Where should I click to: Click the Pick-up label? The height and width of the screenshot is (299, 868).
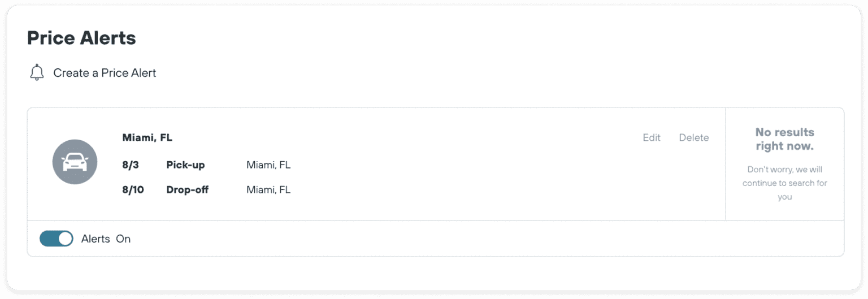tap(185, 165)
